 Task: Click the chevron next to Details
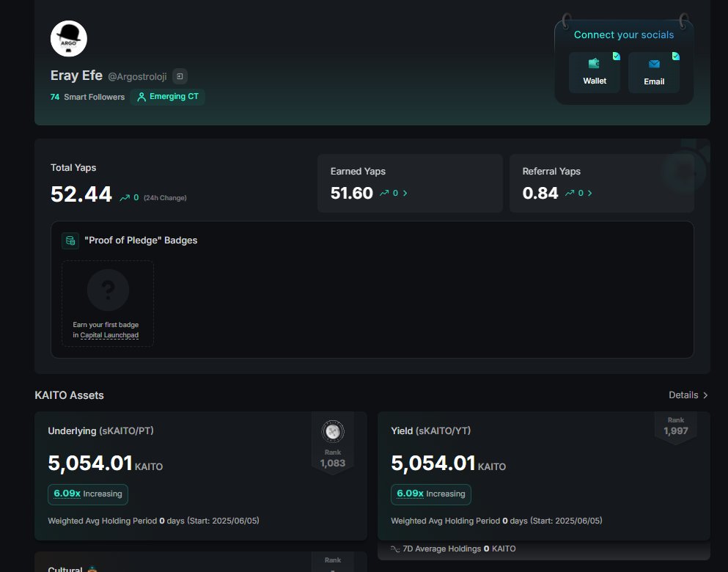[705, 395]
